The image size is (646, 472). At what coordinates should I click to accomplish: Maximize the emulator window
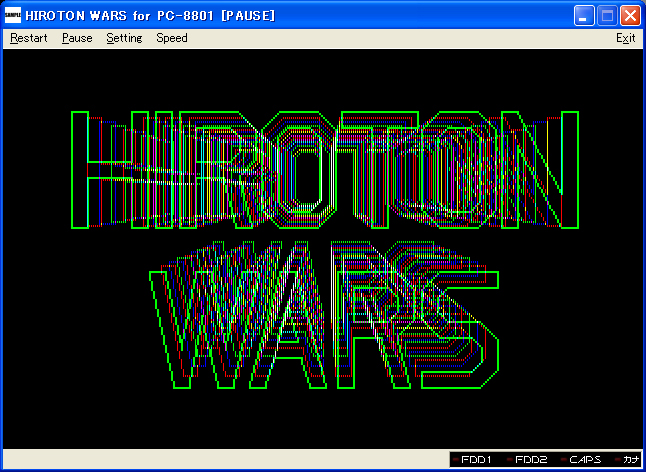[607, 16]
